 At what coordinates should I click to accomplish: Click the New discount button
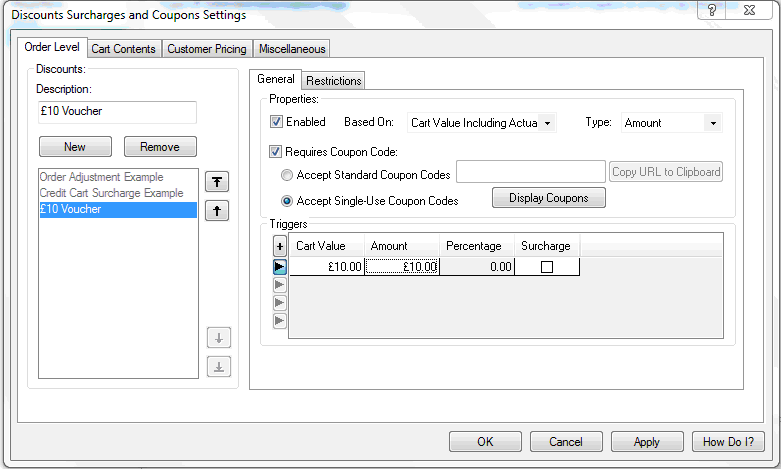[75, 147]
